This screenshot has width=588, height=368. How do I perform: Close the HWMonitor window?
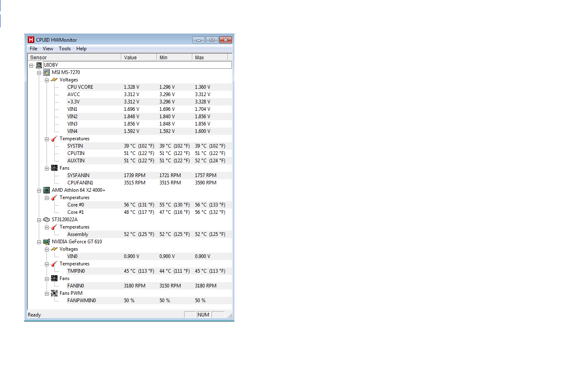(225, 40)
